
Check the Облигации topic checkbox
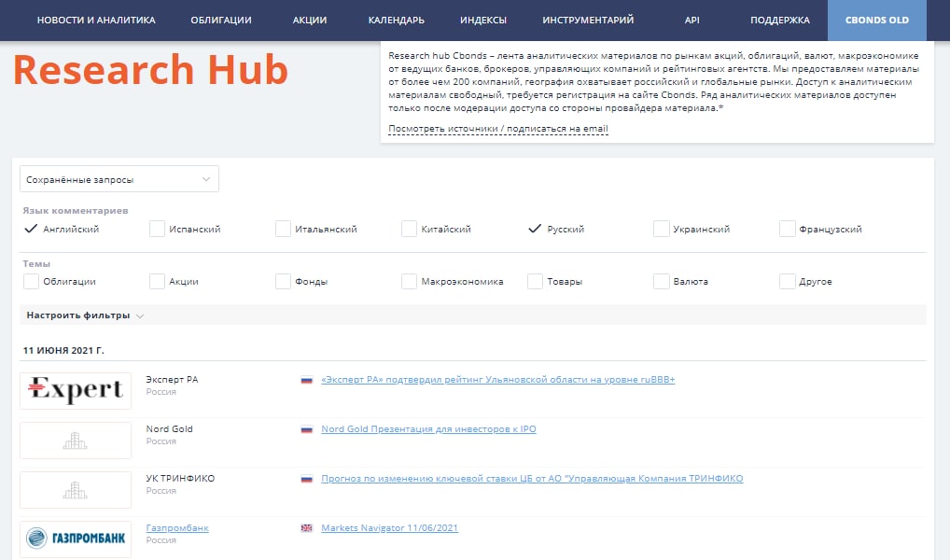point(31,281)
